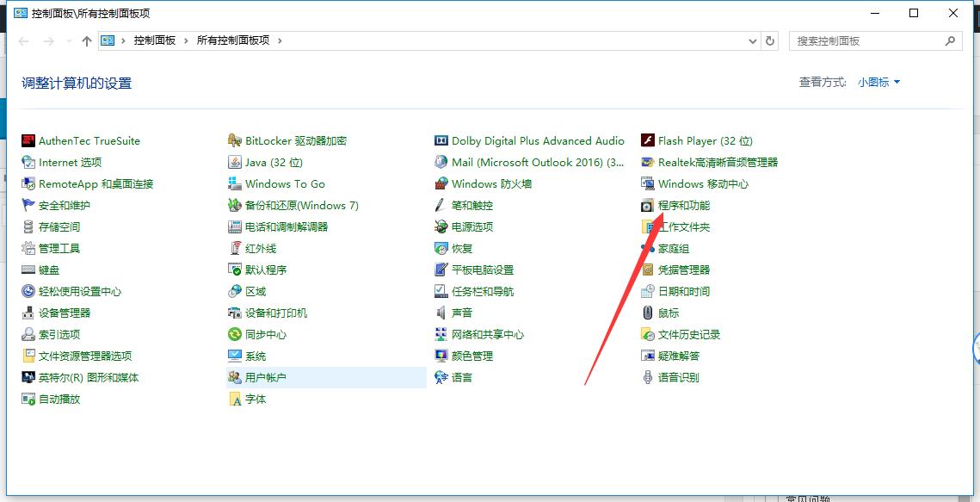Open 字体 settings

[x=256, y=399]
